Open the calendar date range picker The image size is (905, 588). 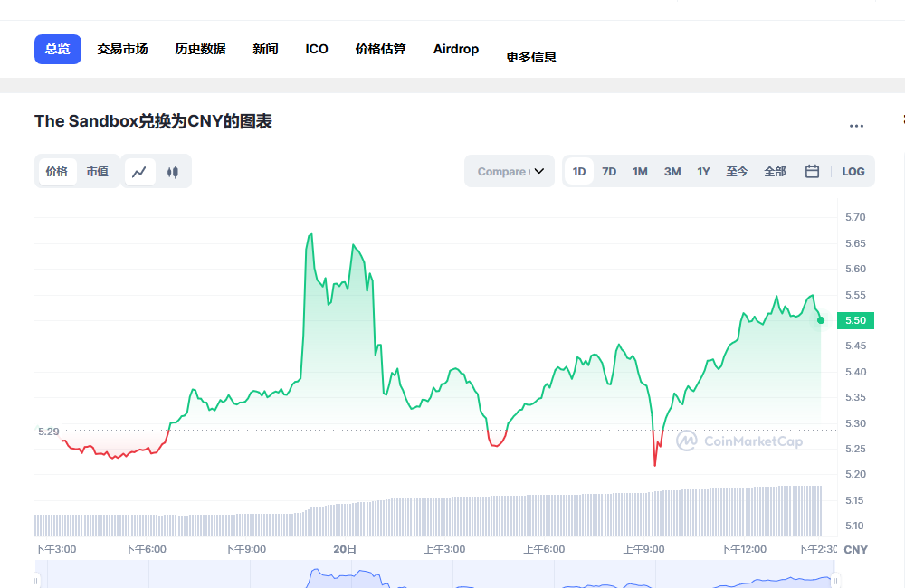(x=812, y=171)
